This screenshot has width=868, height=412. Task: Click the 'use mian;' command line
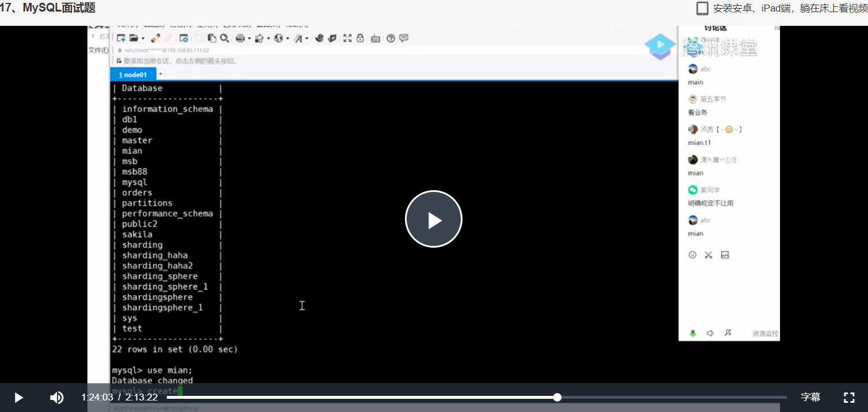[152, 370]
